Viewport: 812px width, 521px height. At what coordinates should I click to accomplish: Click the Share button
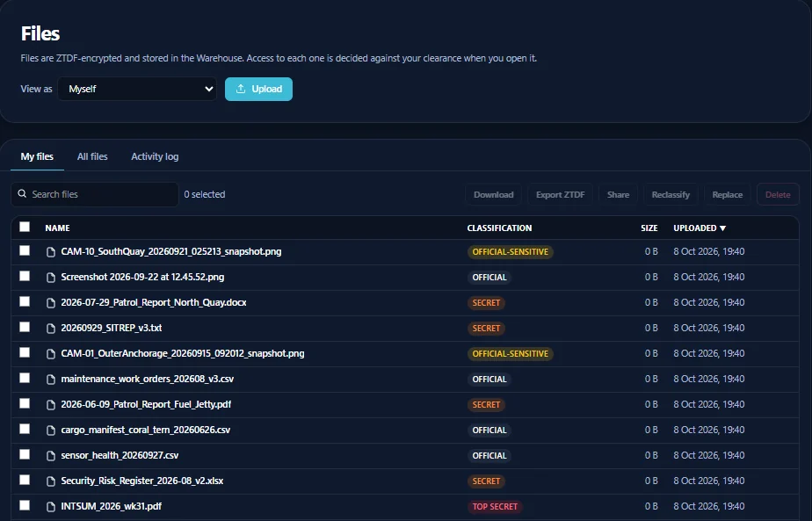[x=618, y=195]
